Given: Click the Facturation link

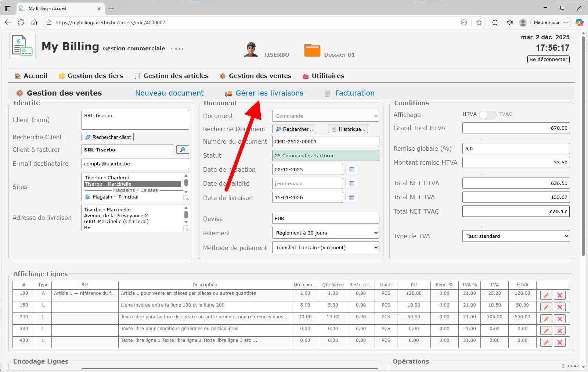Looking at the screenshot, I should pyautogui.click(x=354, y=93).
